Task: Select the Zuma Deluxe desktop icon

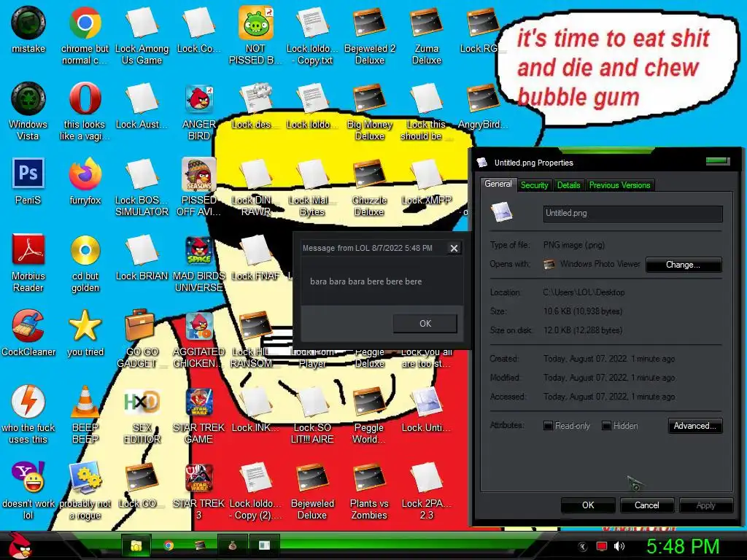Action: pyautogui.click(x=426, y=23)
